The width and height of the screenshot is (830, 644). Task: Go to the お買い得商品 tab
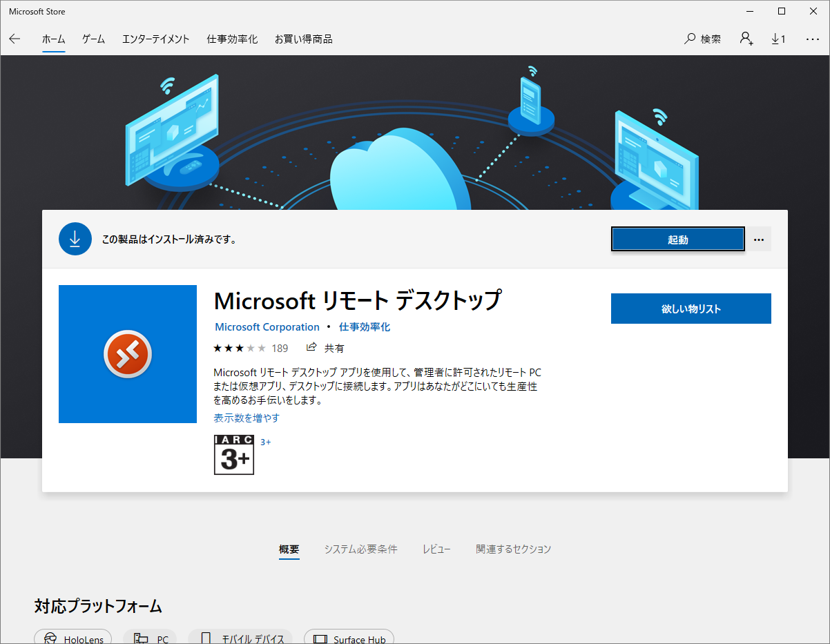303,39
